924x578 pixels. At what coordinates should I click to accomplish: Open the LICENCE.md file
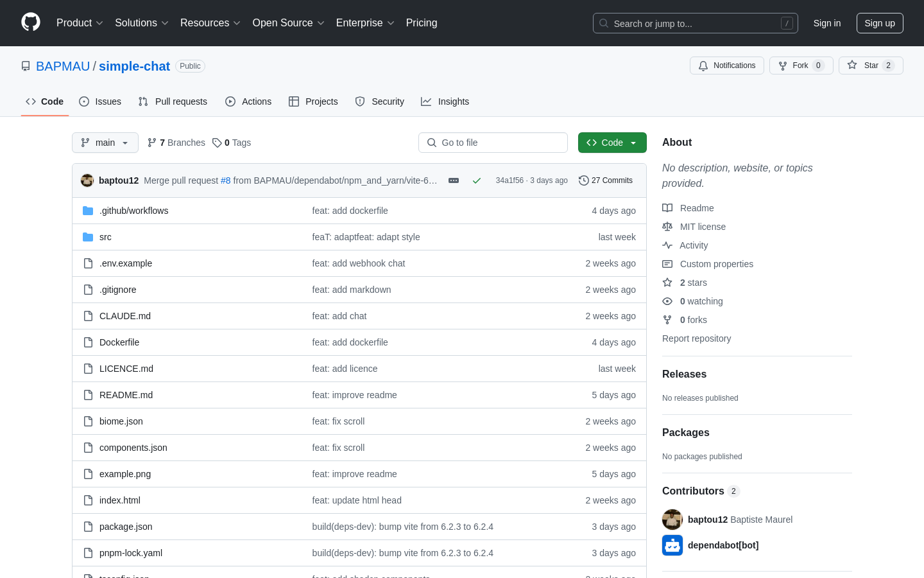point(126,369)
